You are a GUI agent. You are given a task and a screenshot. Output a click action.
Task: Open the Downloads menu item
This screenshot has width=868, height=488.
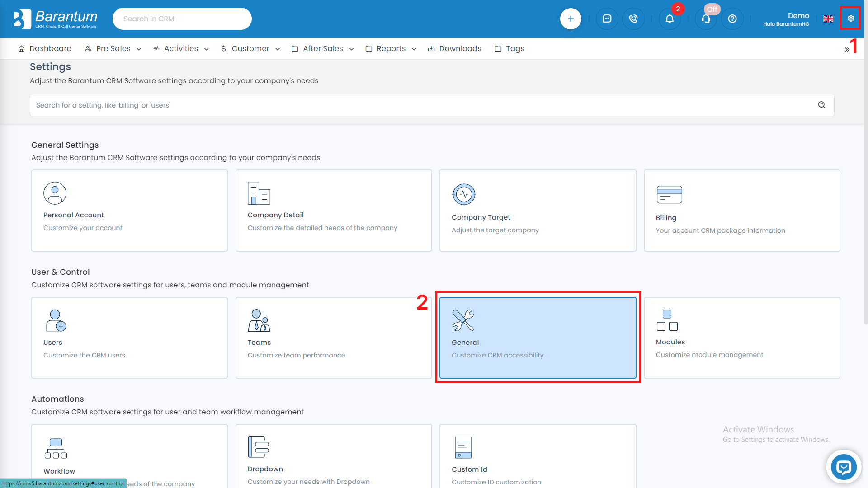pos(454,48)
